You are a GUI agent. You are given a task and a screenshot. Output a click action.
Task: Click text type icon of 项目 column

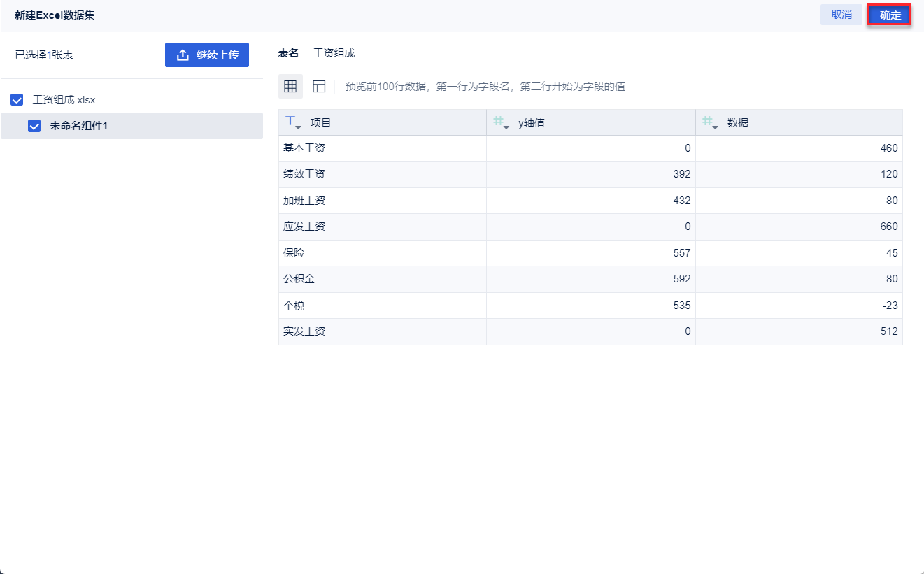click(291, 122)
